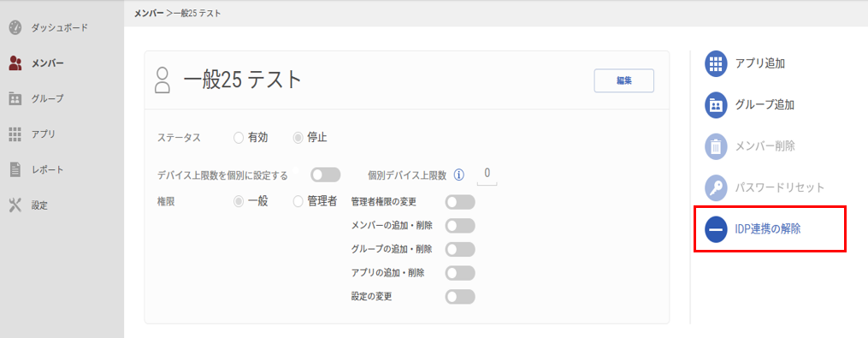Click the 編集 button
The width and height of the screenshot is (868, 338).
point(624,80)
